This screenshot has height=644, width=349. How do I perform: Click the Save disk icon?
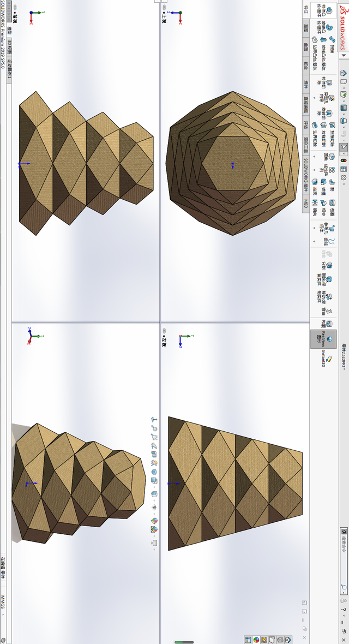click(x=343, y=108)
